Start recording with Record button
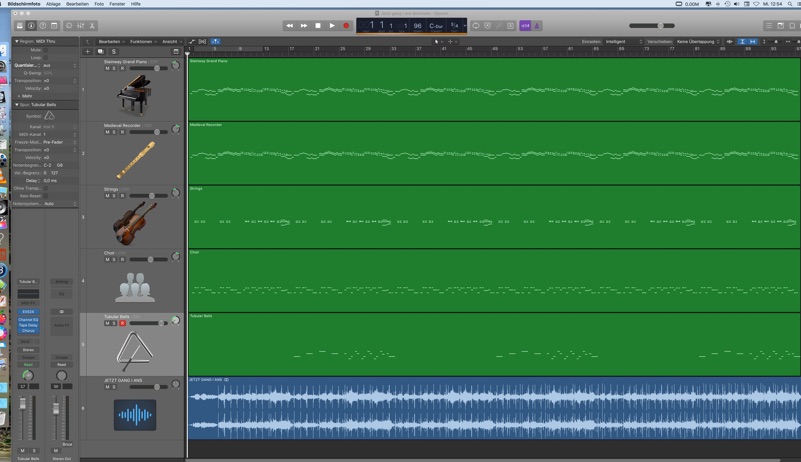The width and height of the screenshot is (801, 462). tap(346, 26)
